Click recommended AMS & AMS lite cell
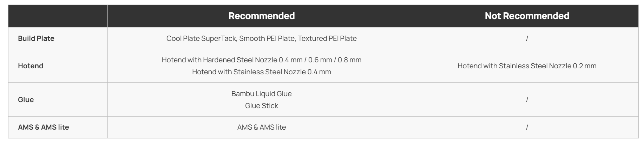The height and width of the screenshot is (143, 644). click(262, 127)
